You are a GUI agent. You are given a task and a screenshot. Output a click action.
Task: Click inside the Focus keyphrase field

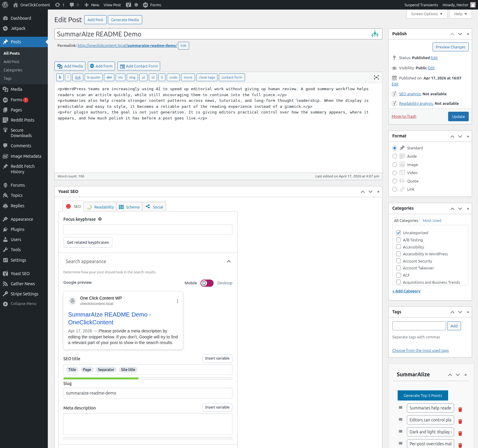tap(148, 229)
